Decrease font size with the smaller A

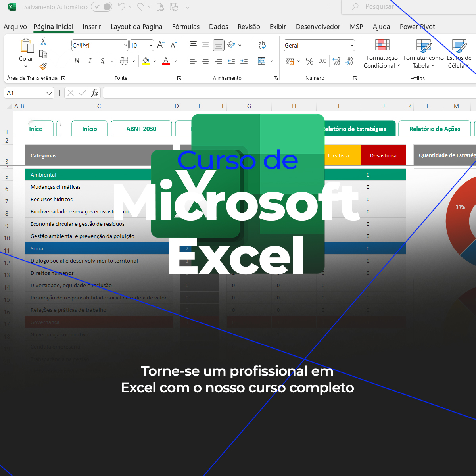174,45
